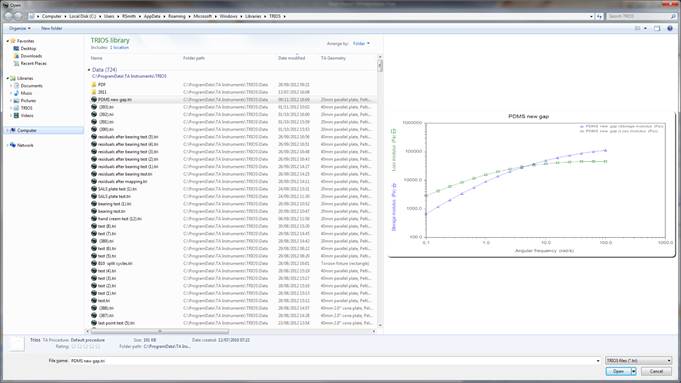Image resolution: width=681 pixels, height=383 pixels.
Task: Open the TRIOS library in navigation pane
Action: [x=23, y=108]
